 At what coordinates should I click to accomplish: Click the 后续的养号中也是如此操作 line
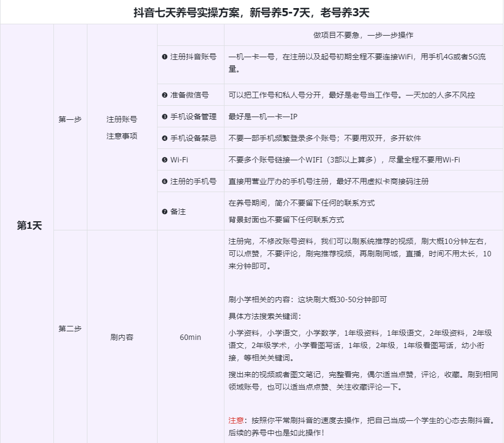point(276,433)
